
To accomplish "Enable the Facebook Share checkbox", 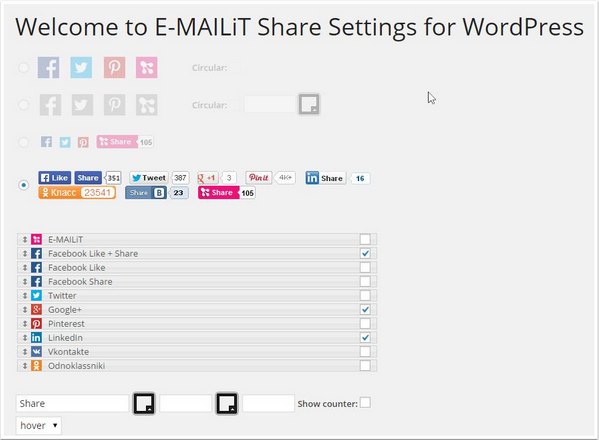I will [x=365, y=281].
